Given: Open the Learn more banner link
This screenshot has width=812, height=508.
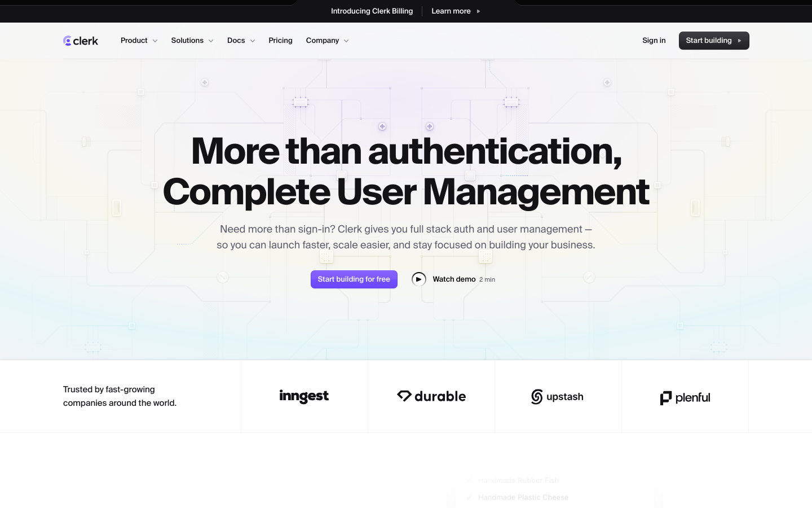Looking at the screenshot, I should pos(451,11).
